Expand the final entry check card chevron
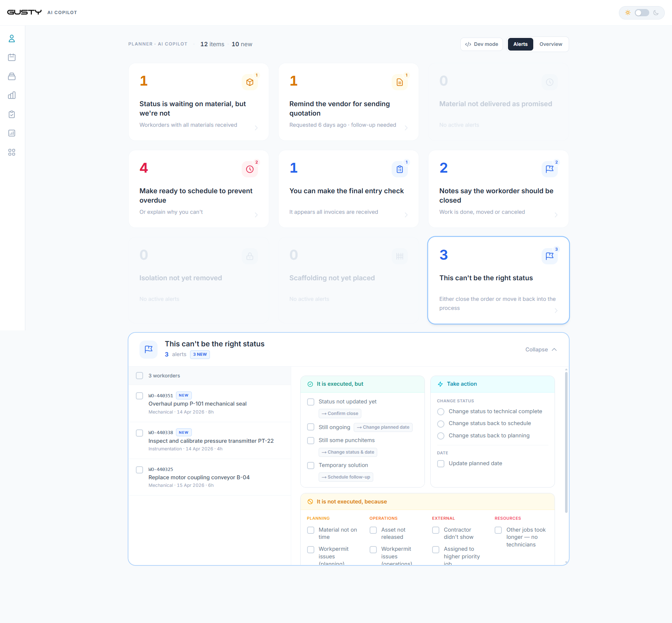This screenshot has height=623, width=672. click(x=406, y=215)
